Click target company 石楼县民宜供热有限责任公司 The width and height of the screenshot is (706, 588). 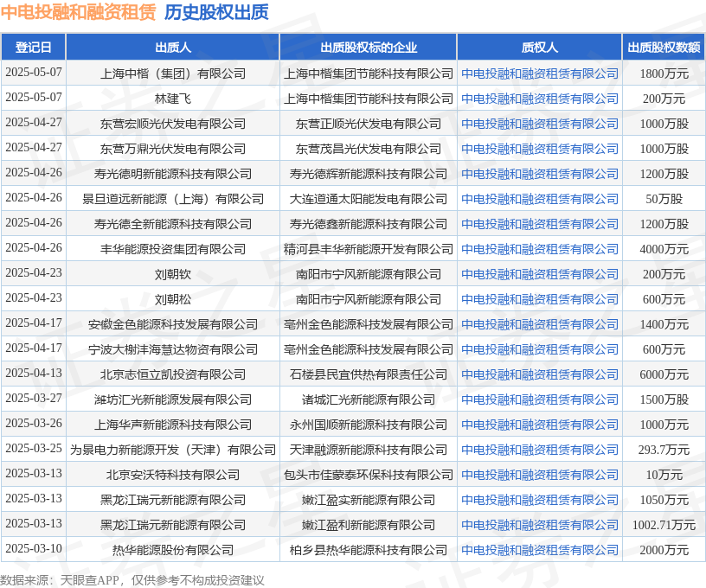click(369, 374)
